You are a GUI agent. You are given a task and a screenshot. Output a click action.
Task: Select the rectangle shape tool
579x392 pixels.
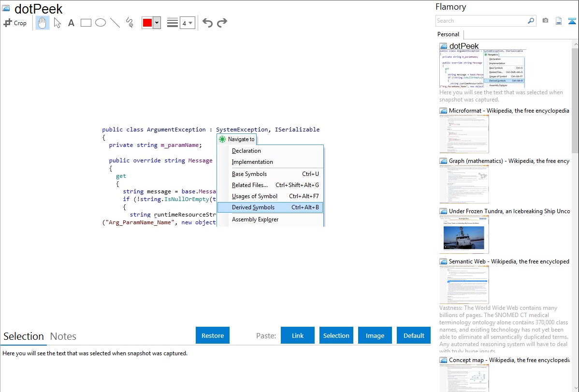pos(86,23)
